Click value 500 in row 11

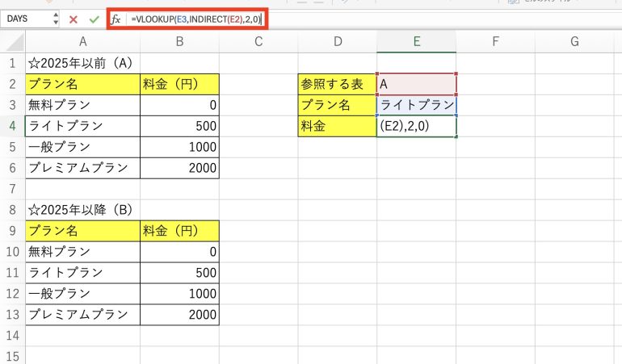coord(179,273)
